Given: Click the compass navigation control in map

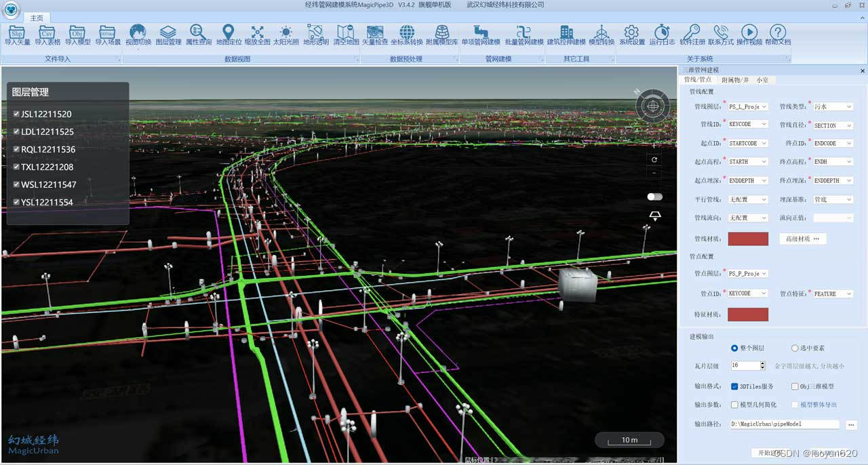Looking at the screenshot, I should click(653, 106).
